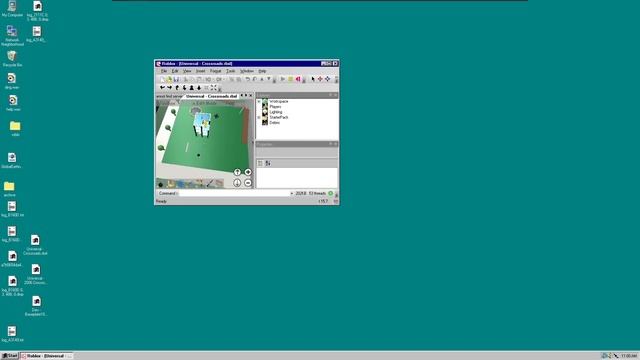
Task: Select StarterPack in the Explorer tree
Action: pos(278,117)
